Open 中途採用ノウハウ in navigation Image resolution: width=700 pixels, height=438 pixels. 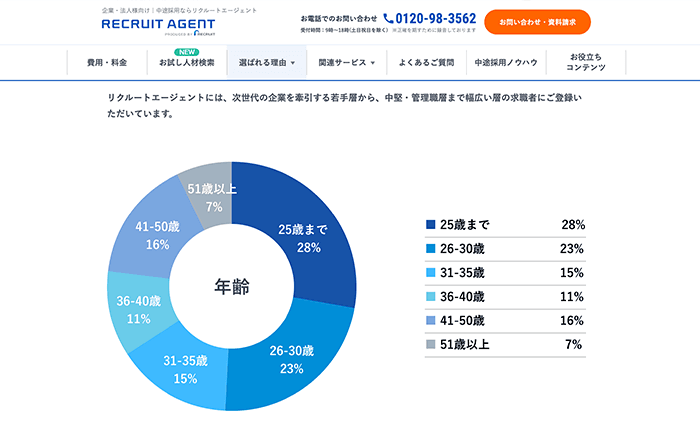point(506,62)
